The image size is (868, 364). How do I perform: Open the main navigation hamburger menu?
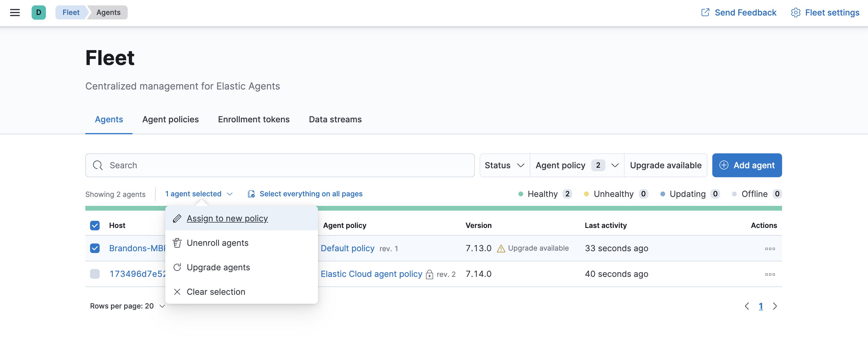coord(15,13)
